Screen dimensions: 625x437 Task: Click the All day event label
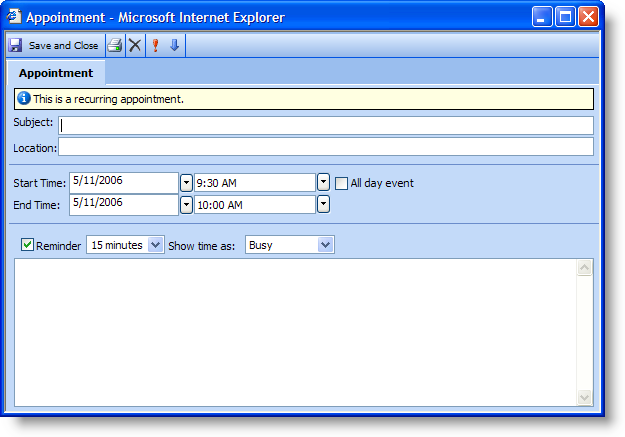coord(382,183)
